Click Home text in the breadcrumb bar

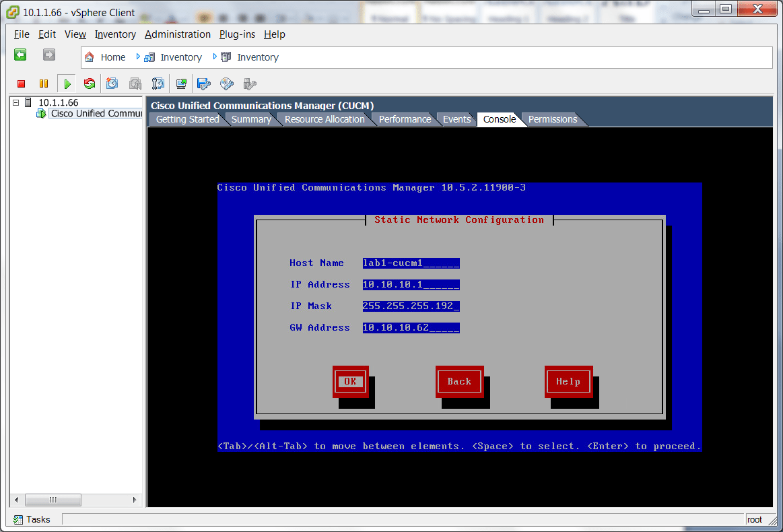point(113,57)
